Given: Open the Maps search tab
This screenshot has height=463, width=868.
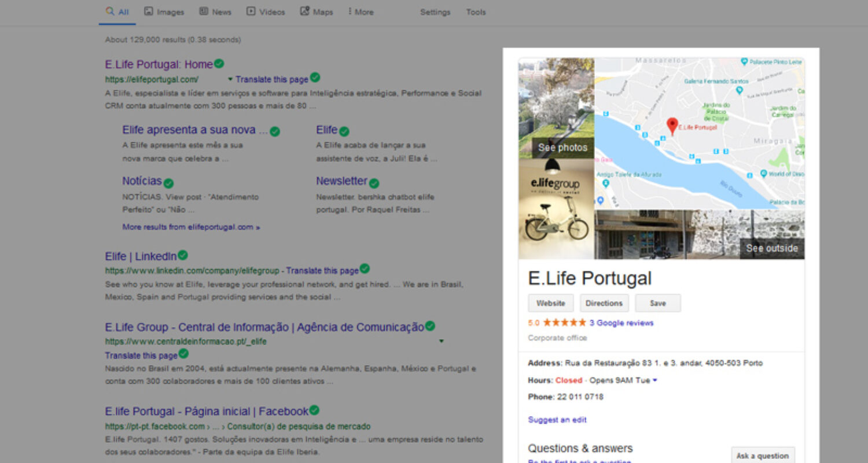Looking at the screenshot, I should coord(317,12).
